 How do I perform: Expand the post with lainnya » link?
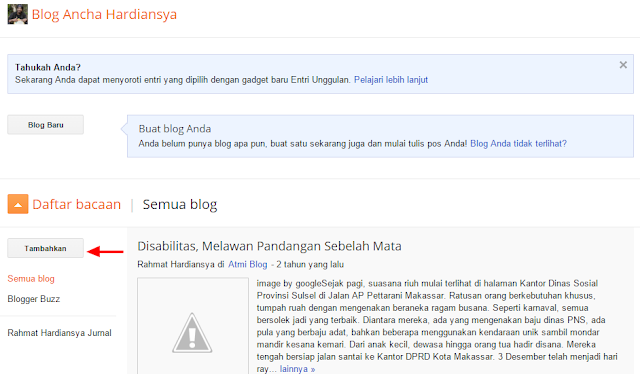click(297, 369)
